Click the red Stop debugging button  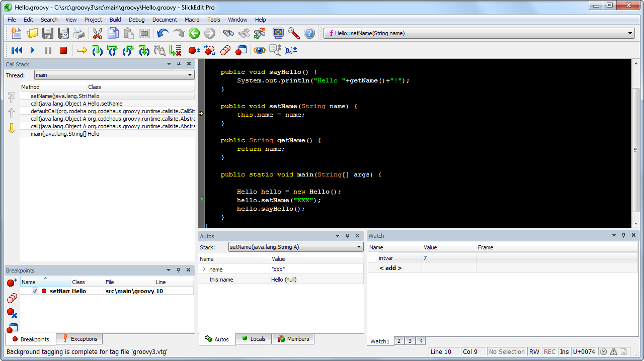coord(63,50)
